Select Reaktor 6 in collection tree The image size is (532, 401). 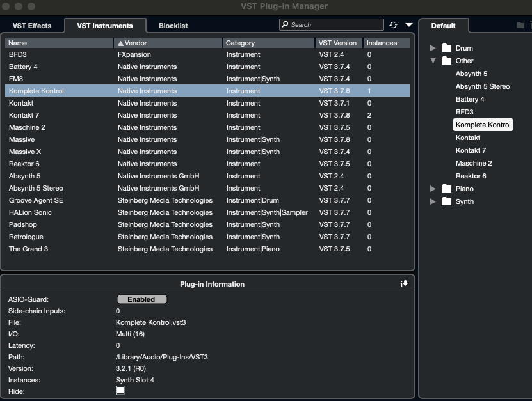click(x=471, y=176)
